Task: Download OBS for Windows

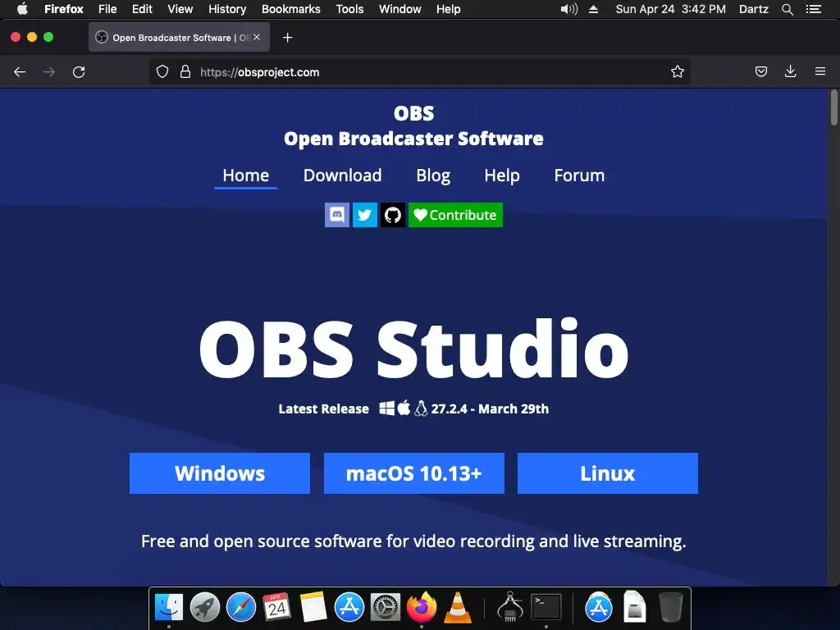Action: coord(220,473)
